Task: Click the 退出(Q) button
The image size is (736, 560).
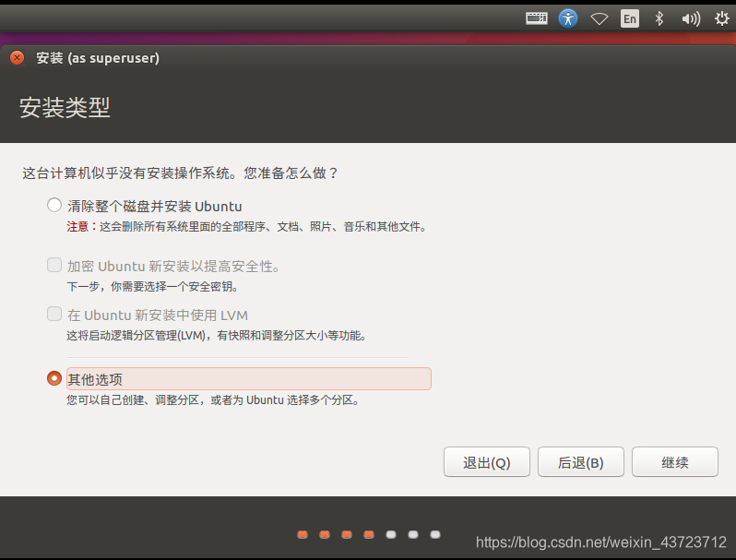Action: [x=487, y=462]
